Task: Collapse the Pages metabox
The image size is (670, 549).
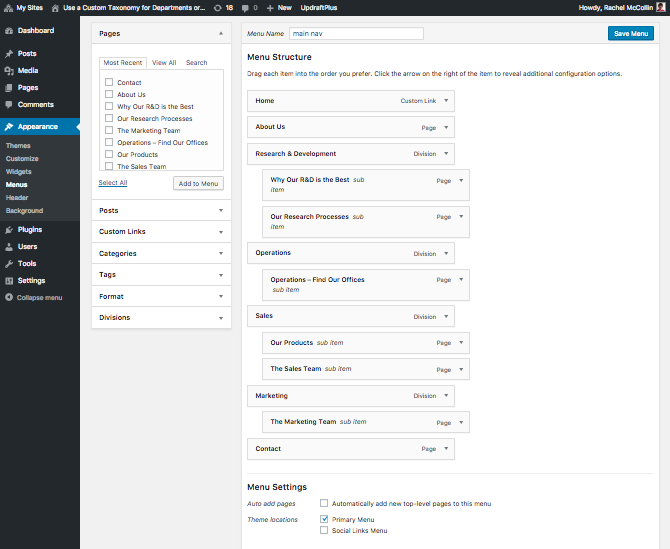Action: 221,33
